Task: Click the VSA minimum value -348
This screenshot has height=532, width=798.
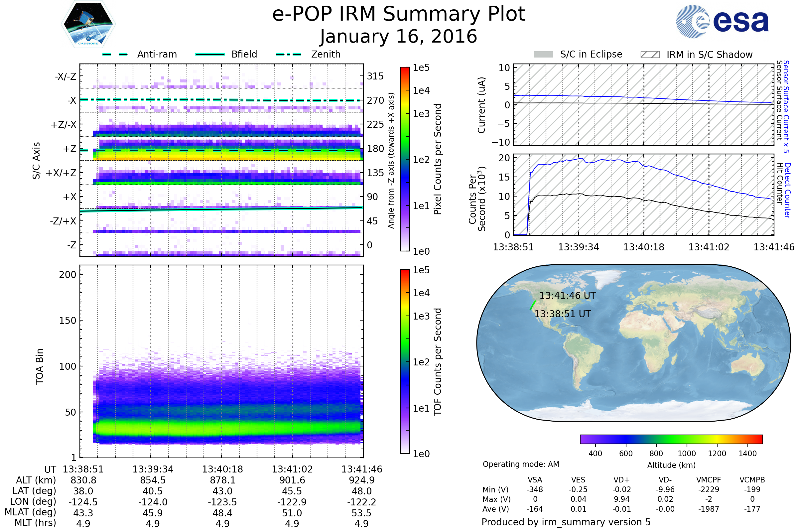Action: tap(534, 489)
